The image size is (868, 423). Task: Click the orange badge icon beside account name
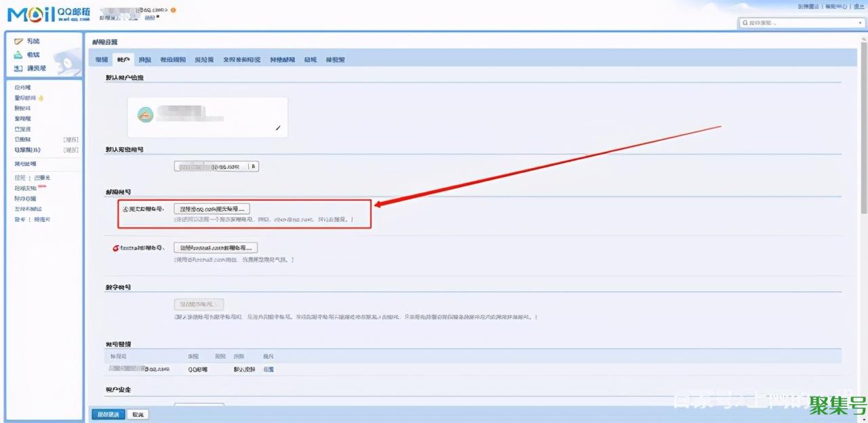pos(174,10)
